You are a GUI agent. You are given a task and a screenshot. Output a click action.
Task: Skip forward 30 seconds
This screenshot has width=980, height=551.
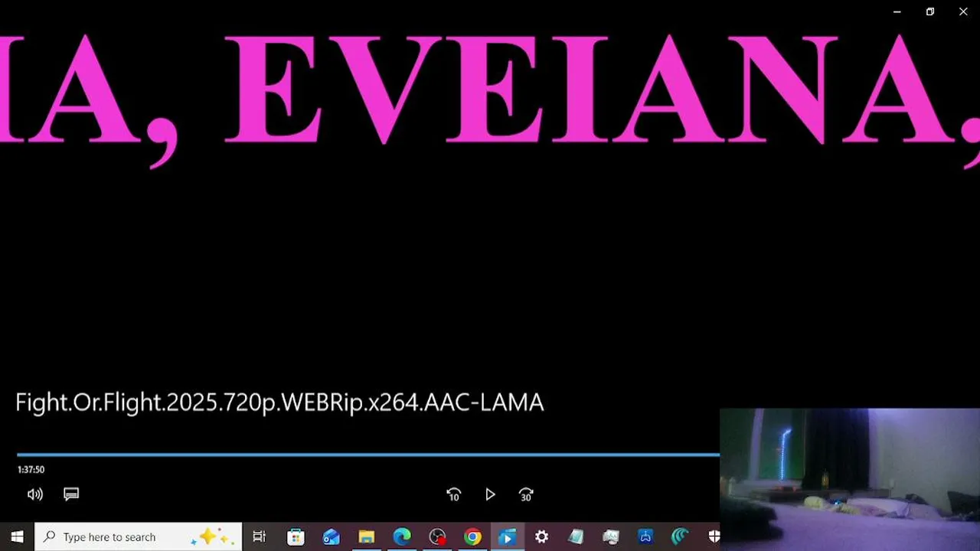pyautogui.click(x=526, y=494)
